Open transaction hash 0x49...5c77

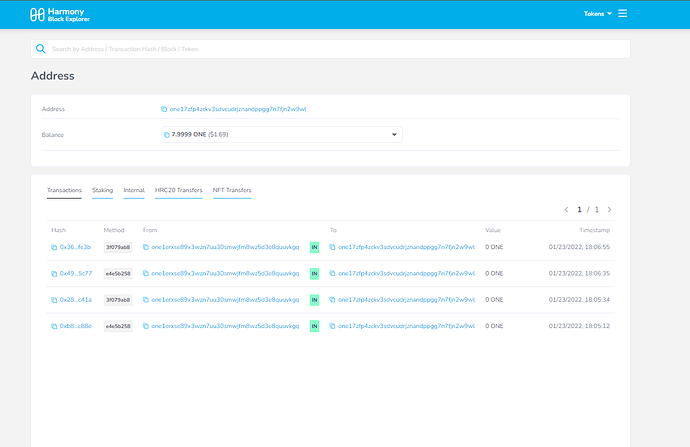(76, 274)
